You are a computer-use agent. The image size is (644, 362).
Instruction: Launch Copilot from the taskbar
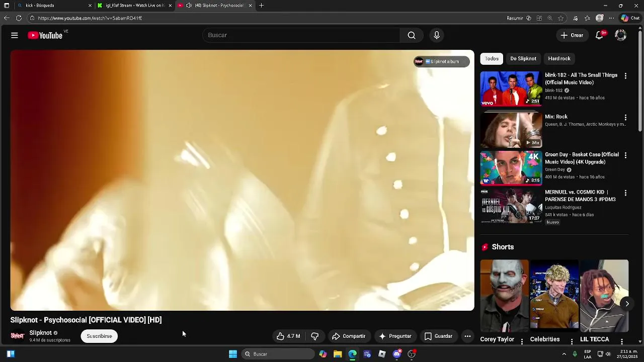tap(323, 354)
